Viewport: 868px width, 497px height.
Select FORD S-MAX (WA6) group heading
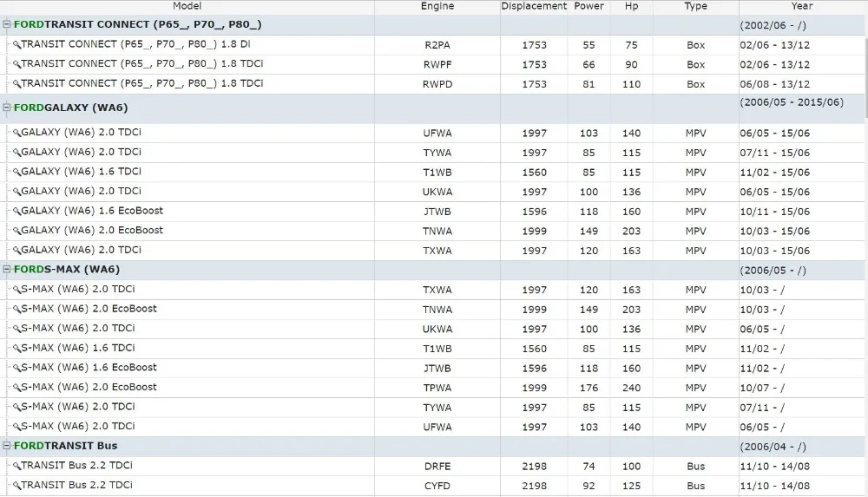67,270
